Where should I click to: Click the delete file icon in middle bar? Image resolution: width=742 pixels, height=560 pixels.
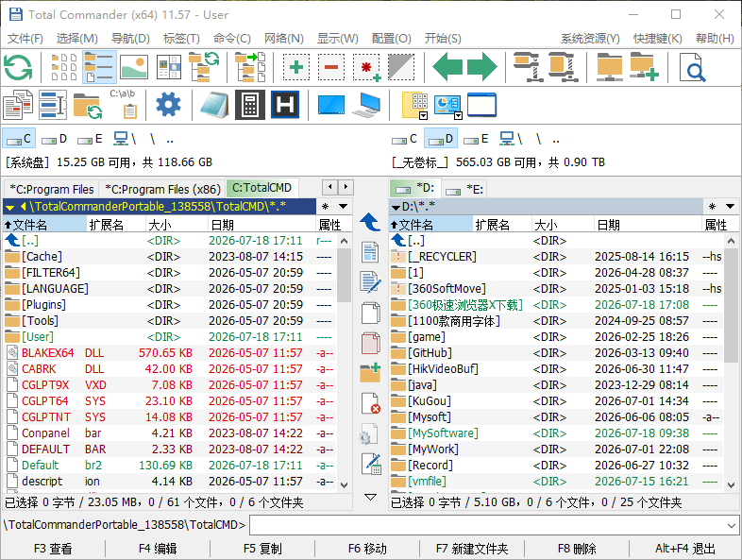[x=370, y=403]
